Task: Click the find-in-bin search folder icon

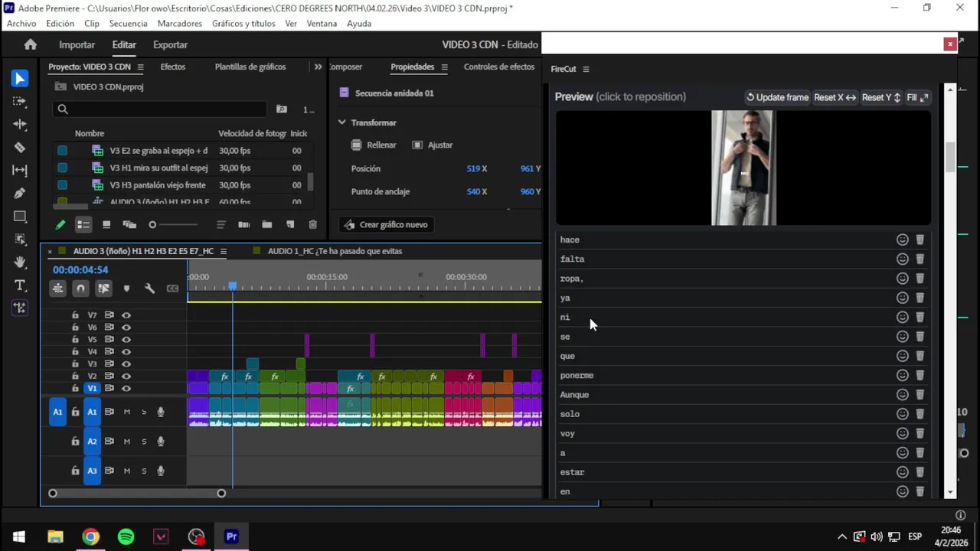Action: 282,109
